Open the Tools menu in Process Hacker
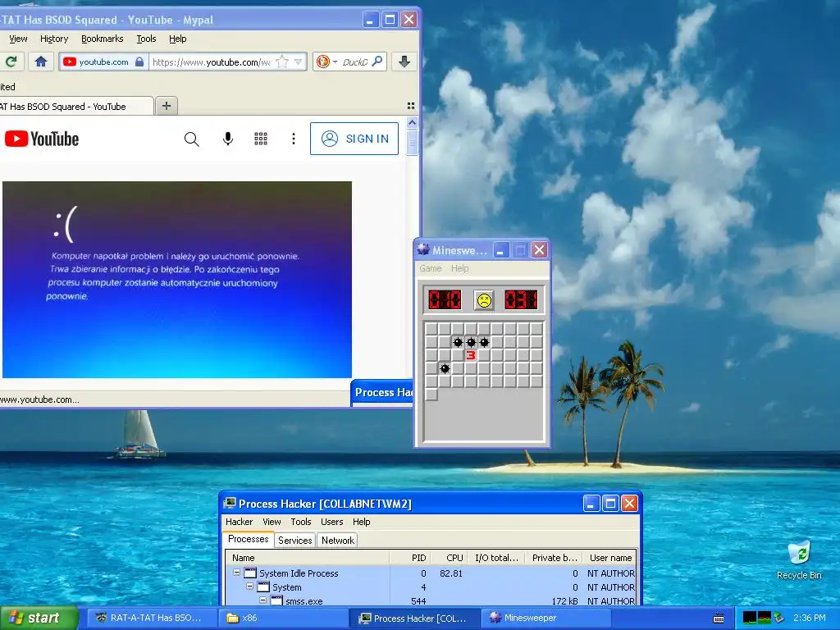The width and height of the screenshot is (840, 630). click(301, 522)
